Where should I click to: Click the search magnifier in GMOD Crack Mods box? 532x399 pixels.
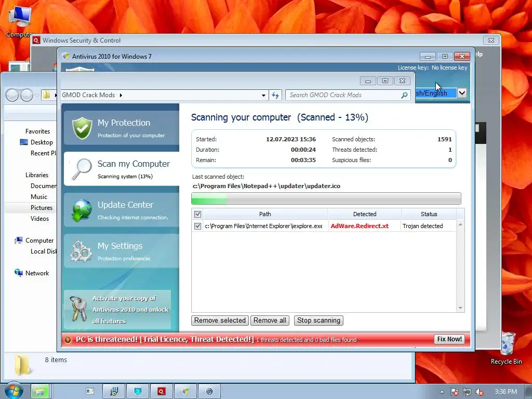pos(404,96)
